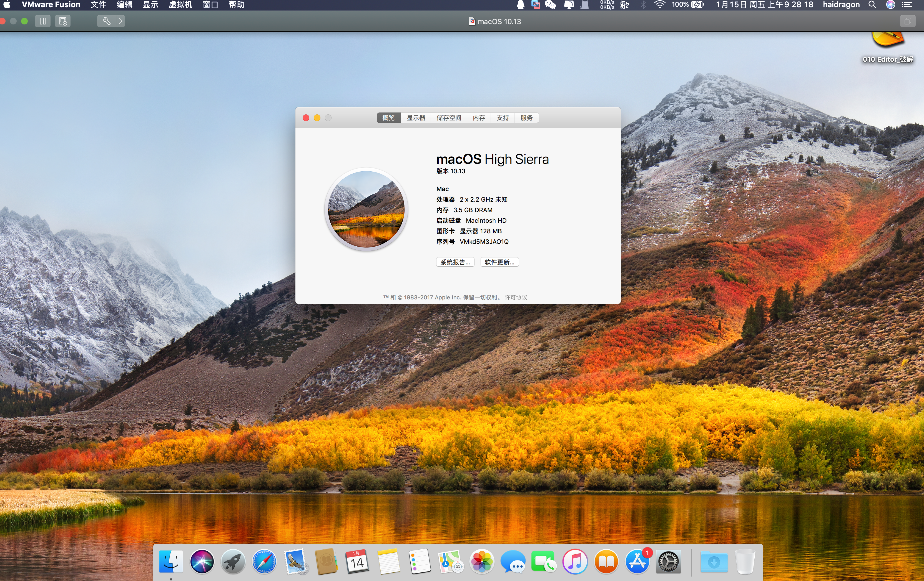Click the 系统报告... button

[x=455, y=262]
